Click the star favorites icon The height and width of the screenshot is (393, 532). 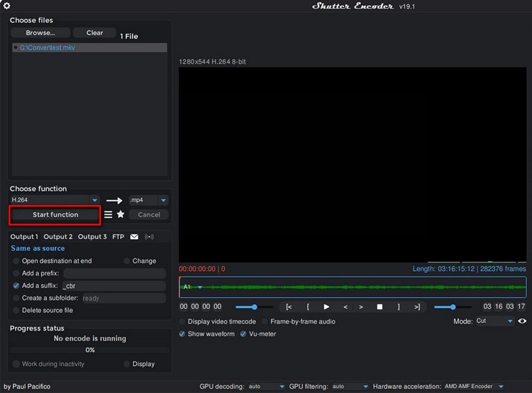click(x=121, y=214)
